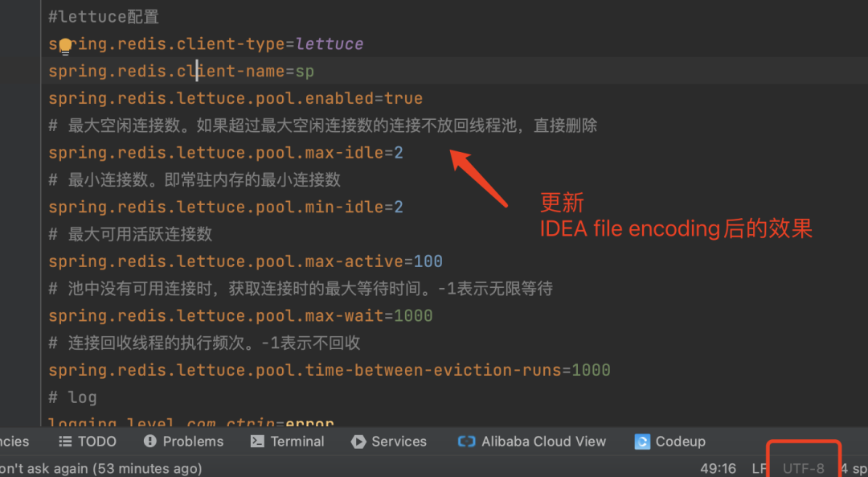Select the Services tab label

(x=399, y=442)
